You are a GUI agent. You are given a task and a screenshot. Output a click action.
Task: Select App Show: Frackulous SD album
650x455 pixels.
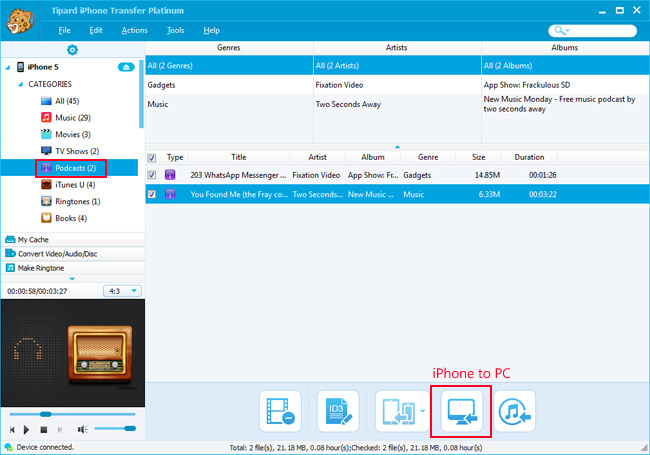pyautogui.click(x=565, y=85)
